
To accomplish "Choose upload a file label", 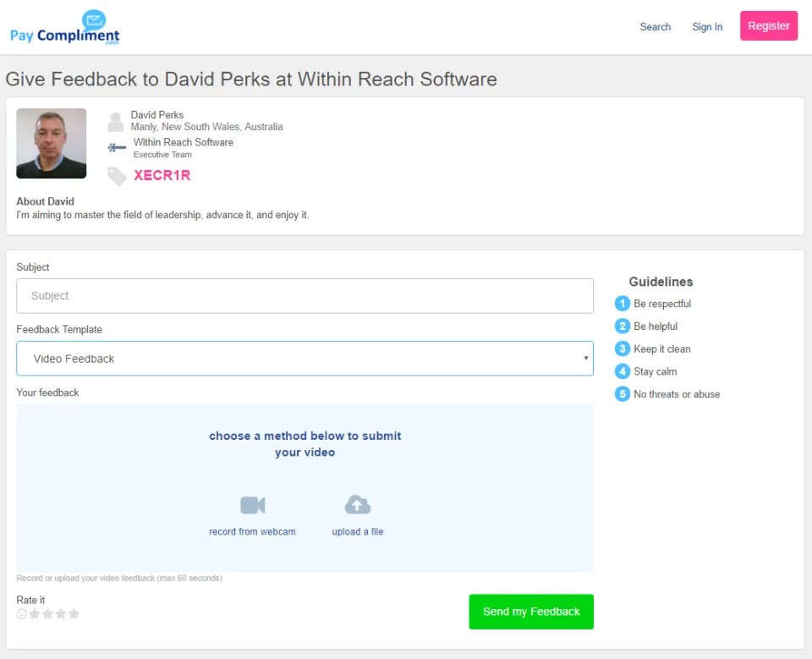I will 357,531.
